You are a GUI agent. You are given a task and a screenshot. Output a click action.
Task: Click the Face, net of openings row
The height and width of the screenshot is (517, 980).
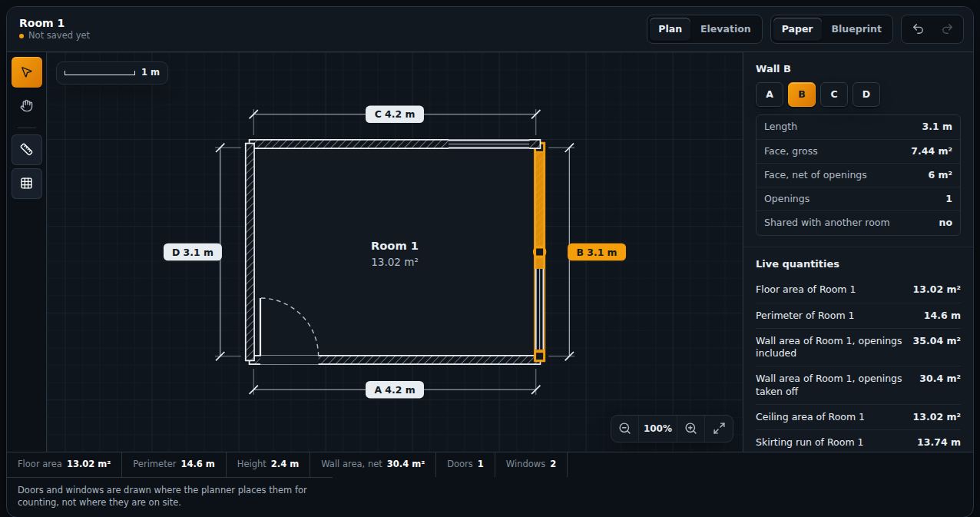click(x=858, y=175)
